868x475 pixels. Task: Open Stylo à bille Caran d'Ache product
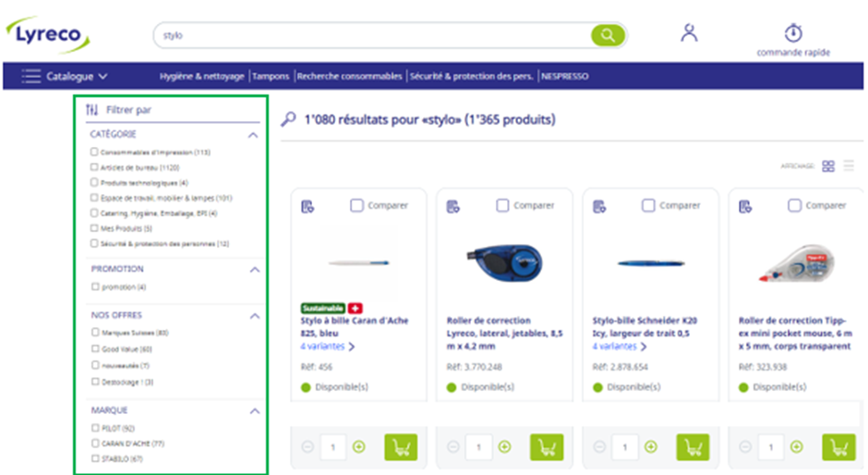pyautogui.click(x=355, y=327)
